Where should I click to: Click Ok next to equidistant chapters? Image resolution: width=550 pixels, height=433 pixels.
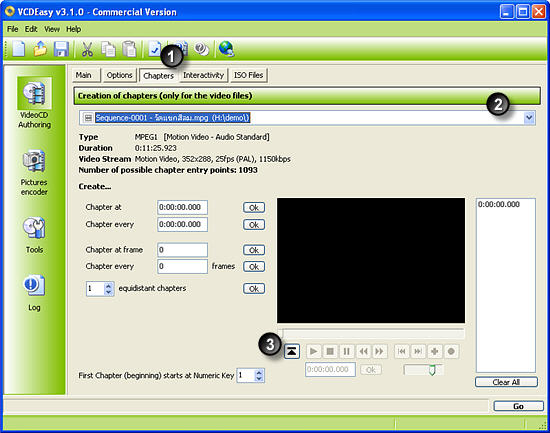pos(254,289)
